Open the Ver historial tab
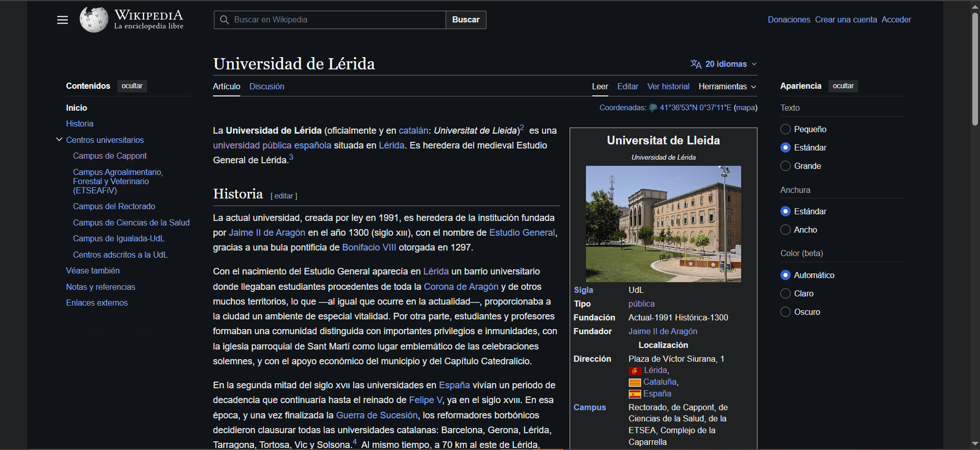The height and width of the screenshot is (450, 980). 668,87
